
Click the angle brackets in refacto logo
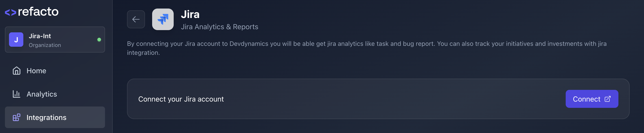tap(11, 11)
